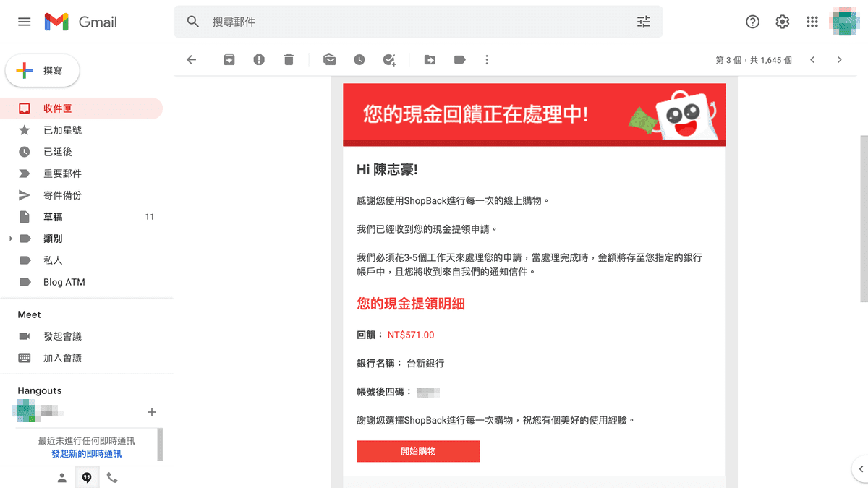Image resolution: width=868 pixels, height=488 pixels.
Task: Move the email to another folder
Action: tap(430, 59)
